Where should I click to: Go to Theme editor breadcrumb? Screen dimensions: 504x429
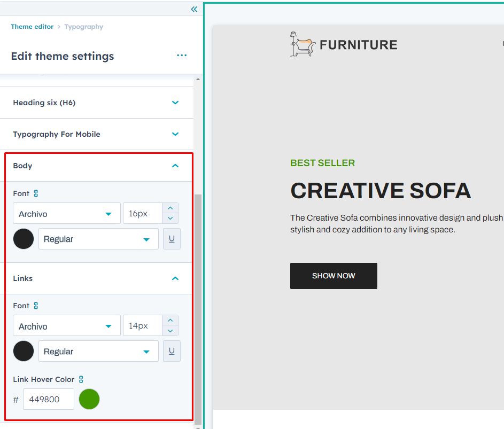pos(32,27)
